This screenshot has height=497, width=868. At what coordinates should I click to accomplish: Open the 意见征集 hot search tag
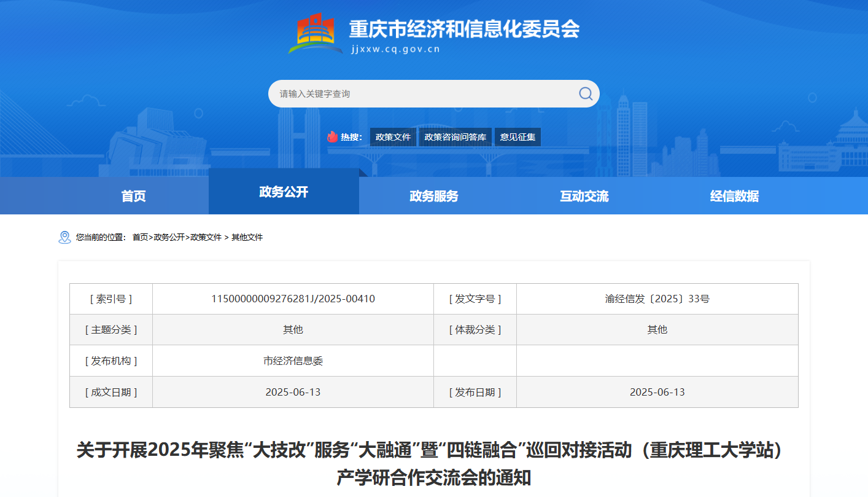point(517,137)
